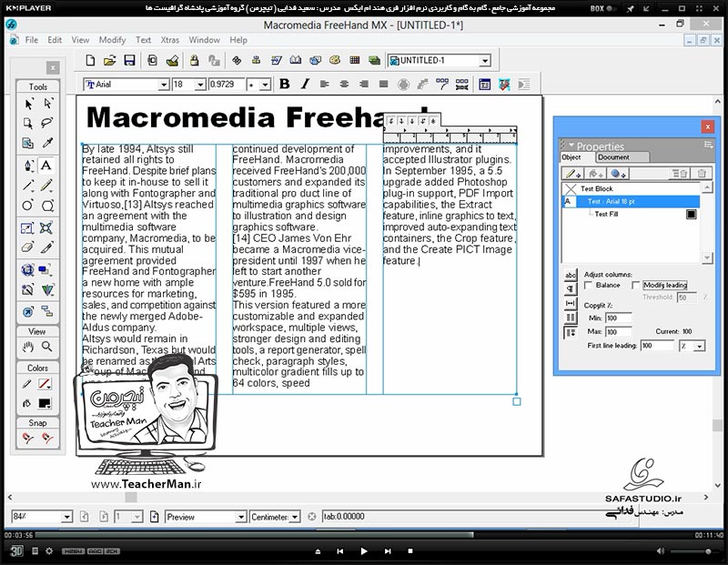Screen dimensions: 728x565
Task: Mute audio with the KMPlayer speaker icon
Action: coord(661,551)
